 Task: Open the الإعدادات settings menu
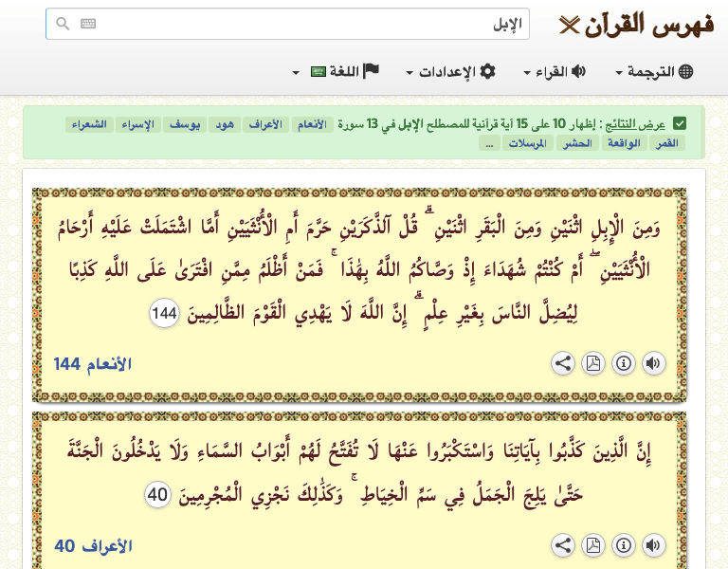point(451,71)
